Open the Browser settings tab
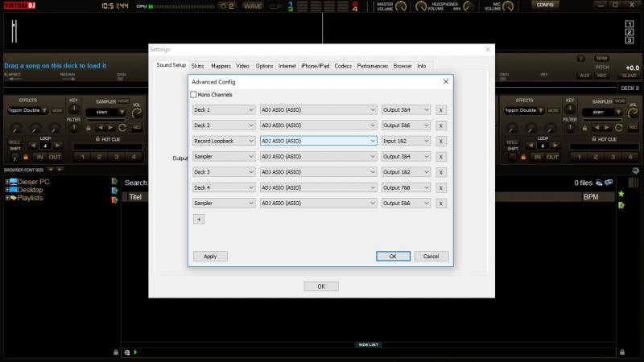644x362 pixels. point(402,66)
